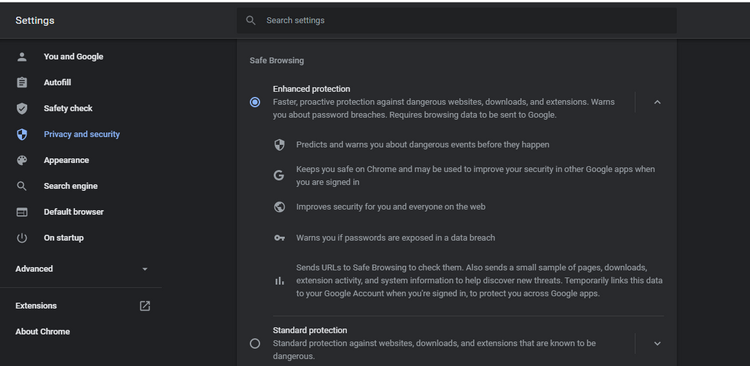
Task: Select the Standard protection radio button
Action: click(255, 344)
